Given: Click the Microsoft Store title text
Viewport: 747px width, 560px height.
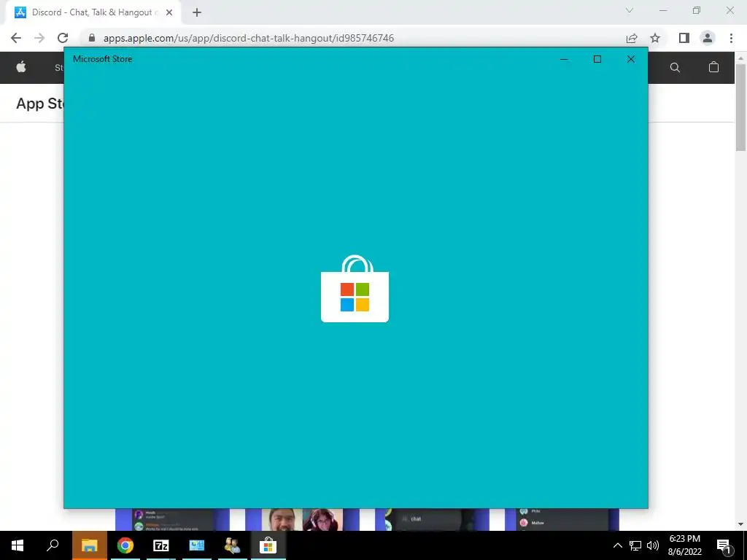Looking at the screenshot, I should click(x=102, y=59).
